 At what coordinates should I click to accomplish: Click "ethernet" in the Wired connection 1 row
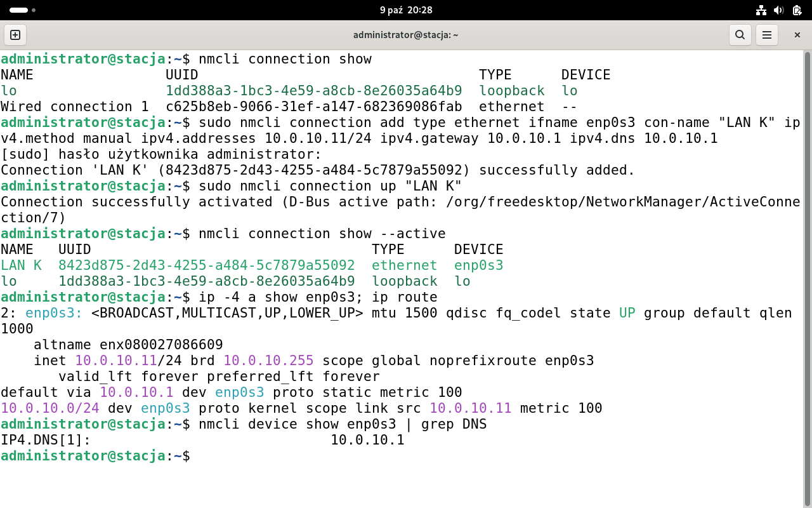click(x=512, y=107)
